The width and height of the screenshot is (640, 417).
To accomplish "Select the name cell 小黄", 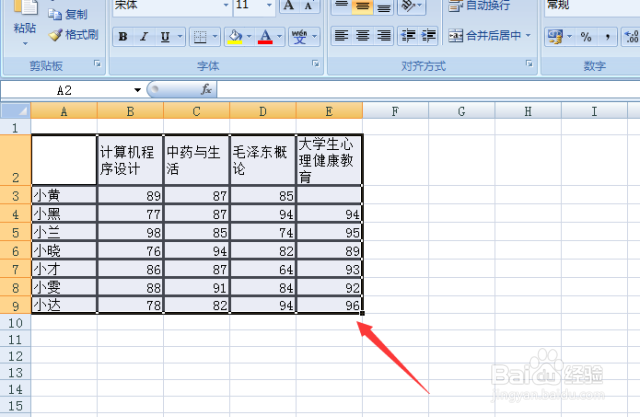I will pyautogui.click(x=64, y=195).
